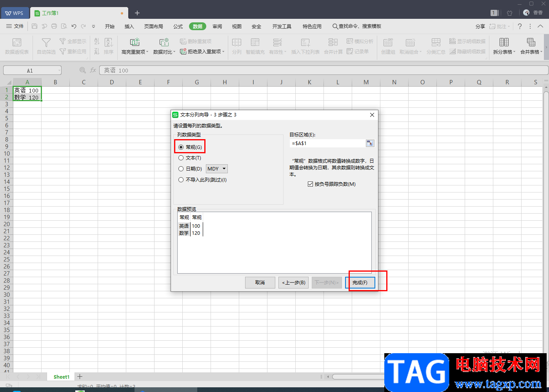Click the 智能填充 icon
This screenshot has height=392, width=549.
point(255,42)
